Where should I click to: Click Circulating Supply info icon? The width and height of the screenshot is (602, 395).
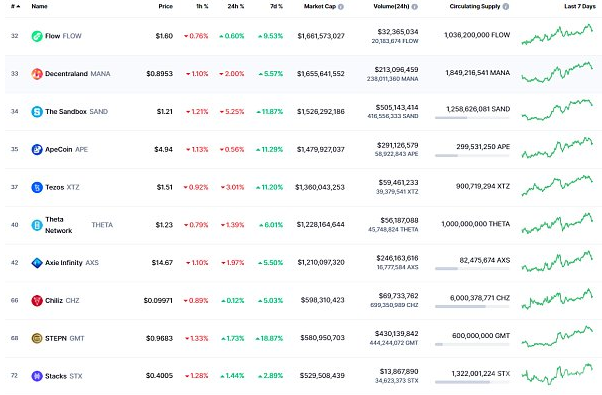pyautogui.click(x=506, y=7)
